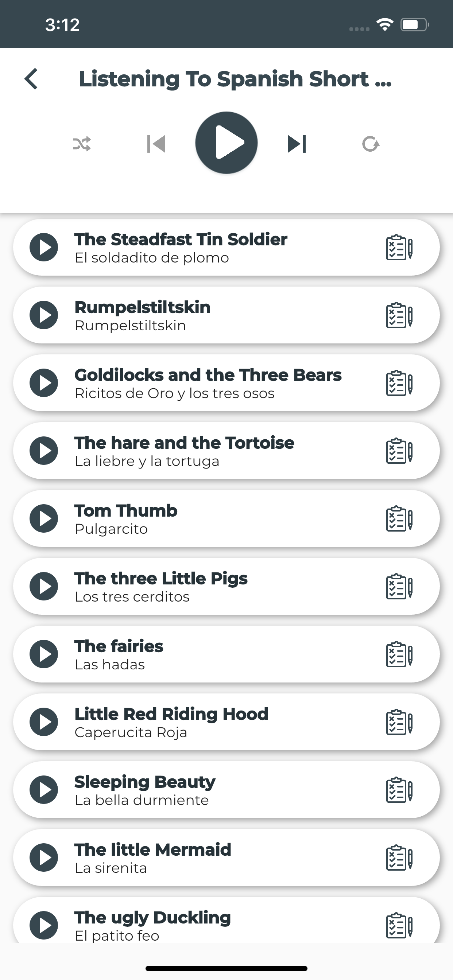The height and width of the screenshot is (980, 453).
Task: Tap the back arrow in header
Action: [x=31, y=79]
